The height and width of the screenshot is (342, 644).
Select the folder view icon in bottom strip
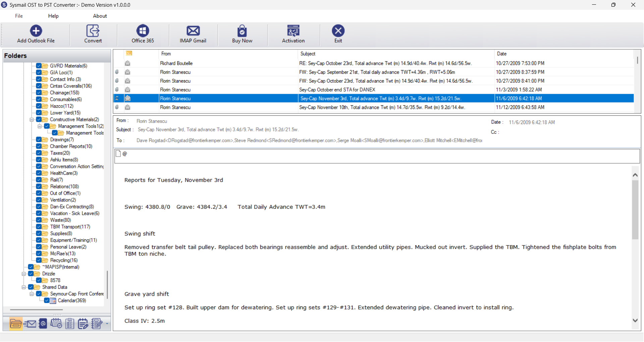coord(16,324)
